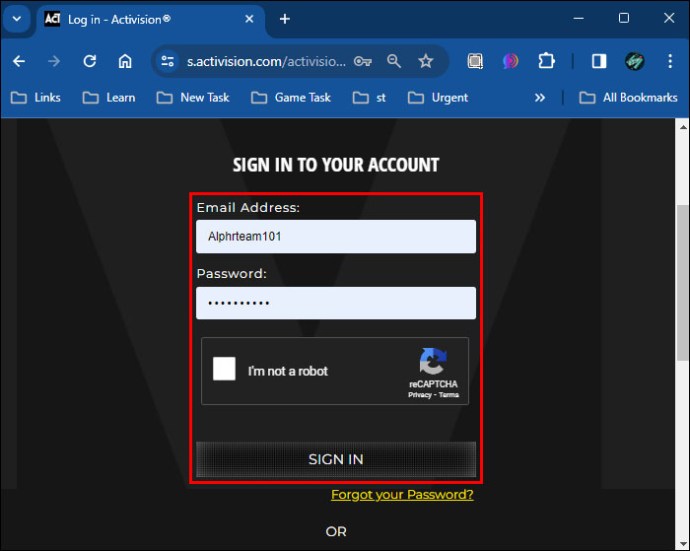The height and width of the screenshot is (551, 690).
Task: Open the Learn bookmark folder
Action: (x=109, y=98)
